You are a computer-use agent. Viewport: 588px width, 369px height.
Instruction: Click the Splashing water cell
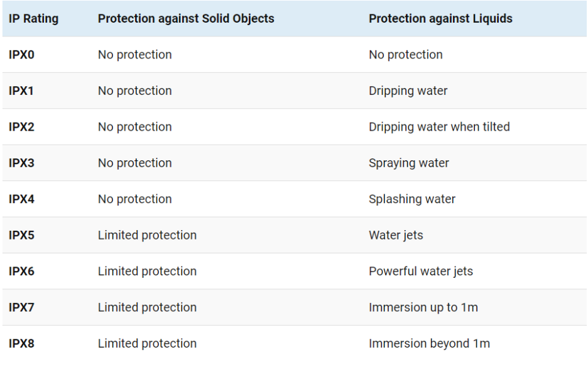tap(411, 199)
